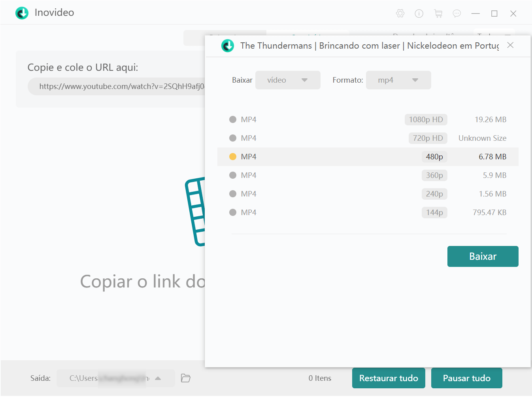
Task: Click the Restaurar tudo button
Action: pos(389,378)
